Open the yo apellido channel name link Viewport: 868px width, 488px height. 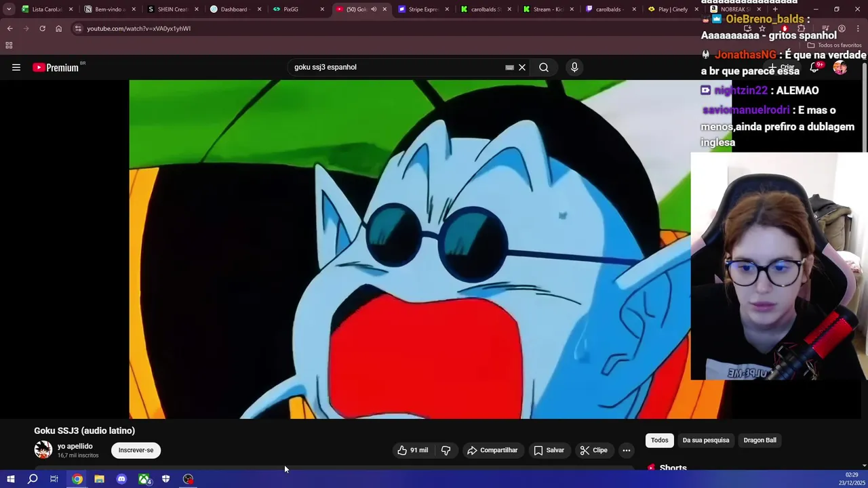coord(75,446)
